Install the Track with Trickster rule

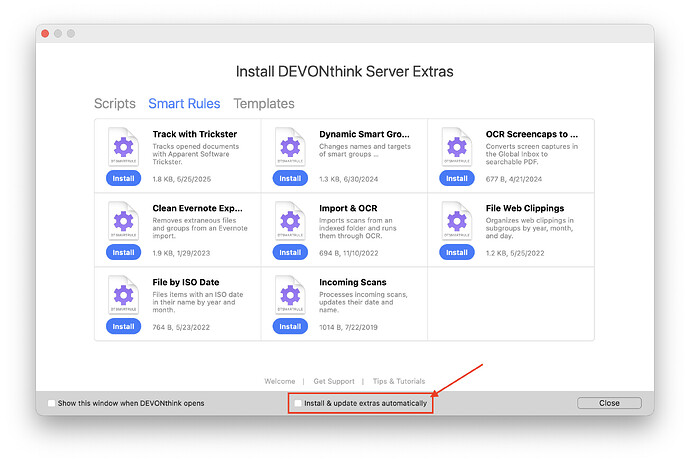(123, 178)
